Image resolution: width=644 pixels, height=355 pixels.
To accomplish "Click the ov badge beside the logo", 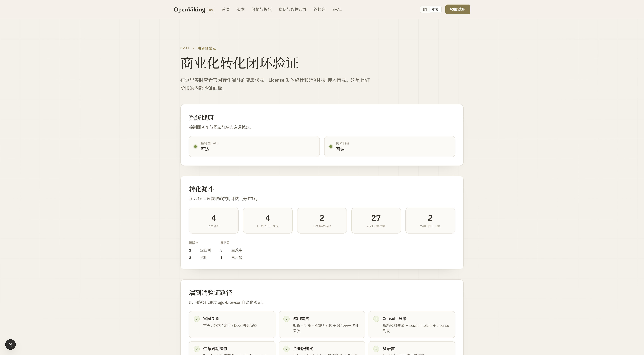I will tap(211, 10).
